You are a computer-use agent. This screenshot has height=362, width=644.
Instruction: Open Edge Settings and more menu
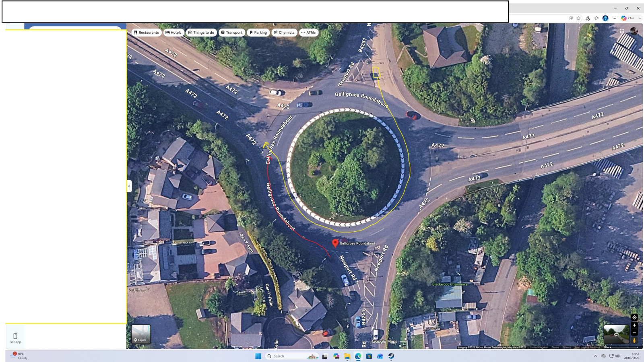pos(614,18)
